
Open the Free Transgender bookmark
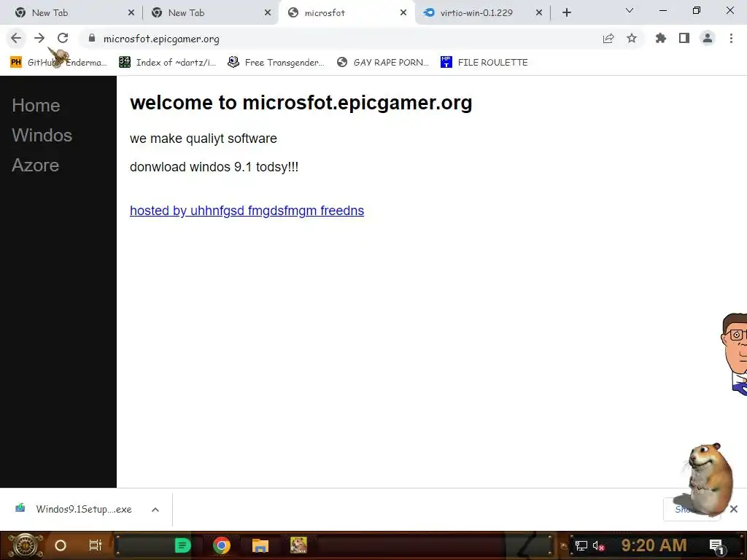coord(276,63)
